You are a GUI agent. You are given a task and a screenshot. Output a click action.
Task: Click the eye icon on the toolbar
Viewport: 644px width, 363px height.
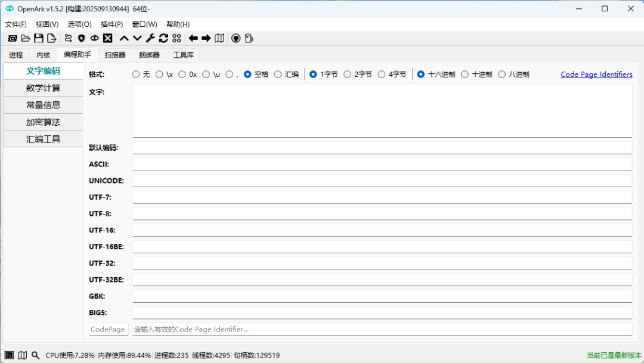(x=94, y=38)
